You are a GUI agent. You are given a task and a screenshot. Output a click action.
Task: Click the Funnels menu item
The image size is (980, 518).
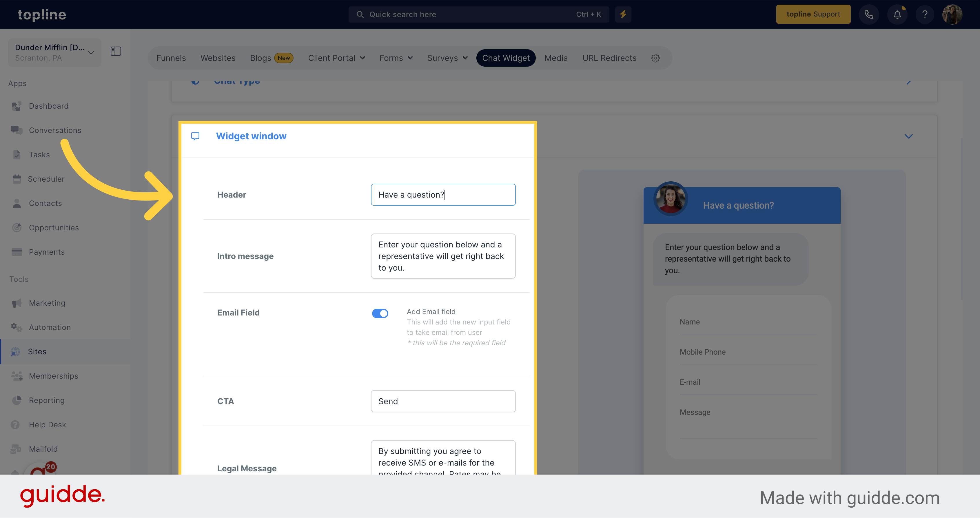[170, 58]
